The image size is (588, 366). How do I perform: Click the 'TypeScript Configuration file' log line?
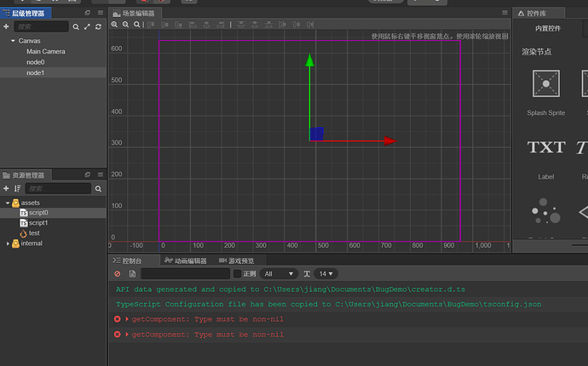pos(328,304)
